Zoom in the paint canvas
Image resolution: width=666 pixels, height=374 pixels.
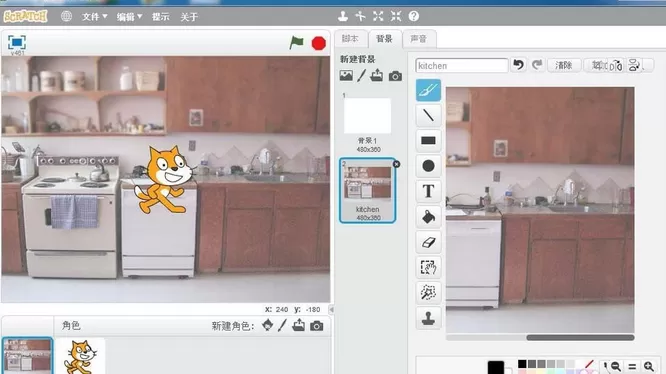649,366
